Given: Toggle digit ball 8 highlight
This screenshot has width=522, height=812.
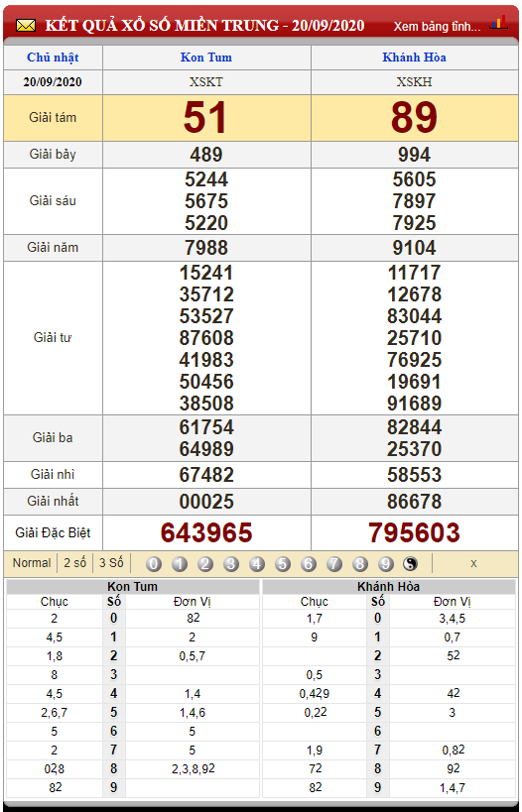Looking at the screenshot, I should (360, 563).
